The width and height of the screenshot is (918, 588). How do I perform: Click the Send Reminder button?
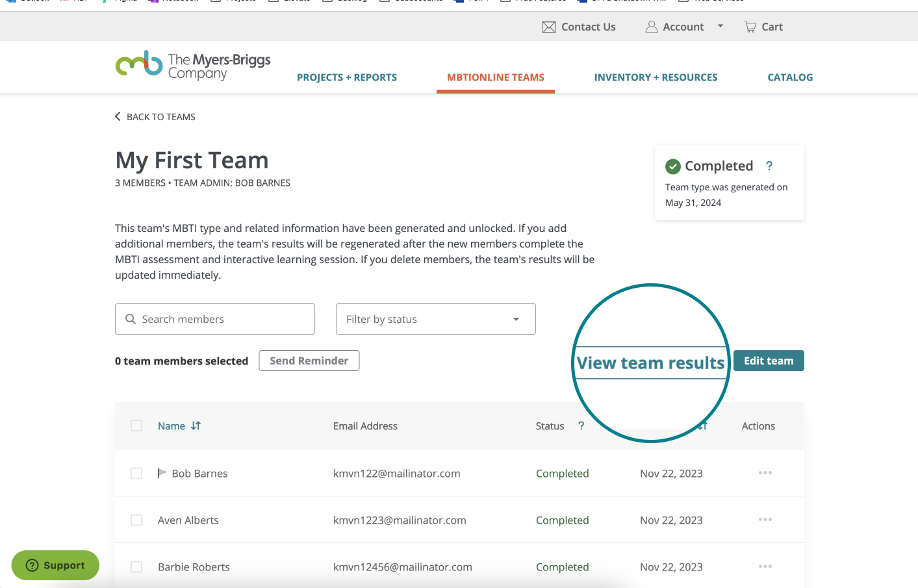(x=309, y=361)
